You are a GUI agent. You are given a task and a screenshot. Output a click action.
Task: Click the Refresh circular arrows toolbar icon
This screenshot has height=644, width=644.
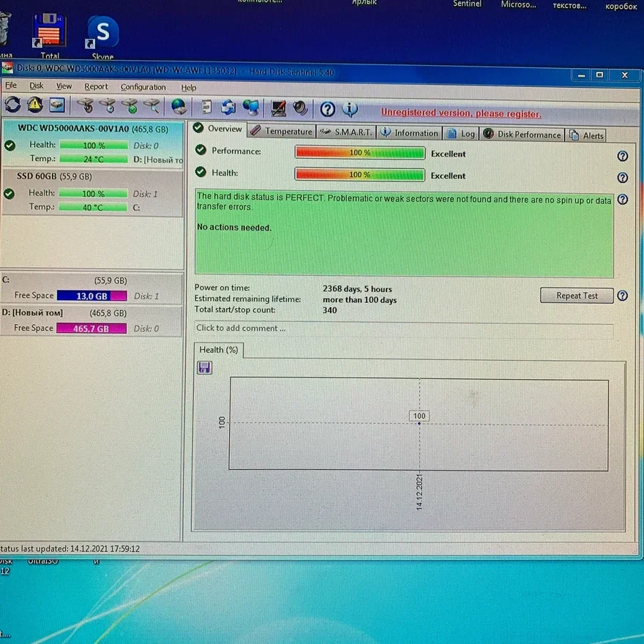[12, 105]
